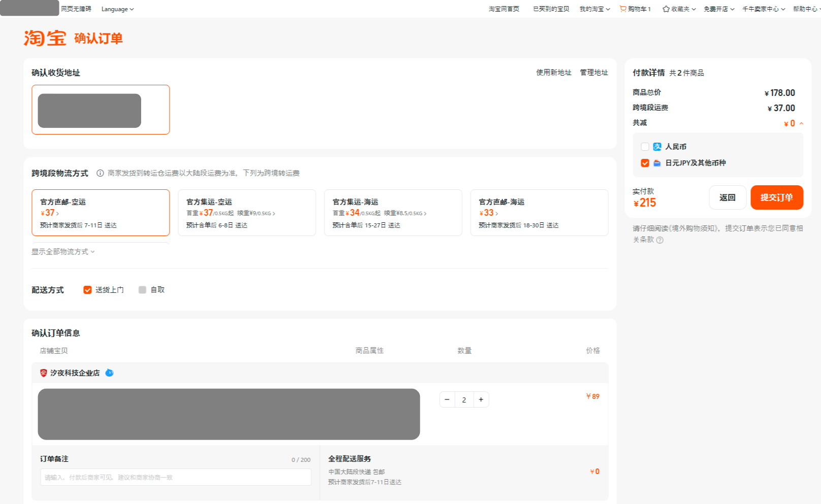Select the 自取 pickup option
Image resolution: width=821 pixels, height=504 pixels.
[x=143, y=290]
